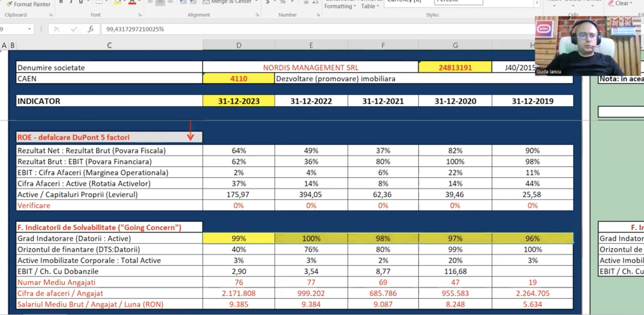Select Grad Indatorare 2023 cell 99%
The height and width of the screenshot is (315, 644).
[239, 238]
